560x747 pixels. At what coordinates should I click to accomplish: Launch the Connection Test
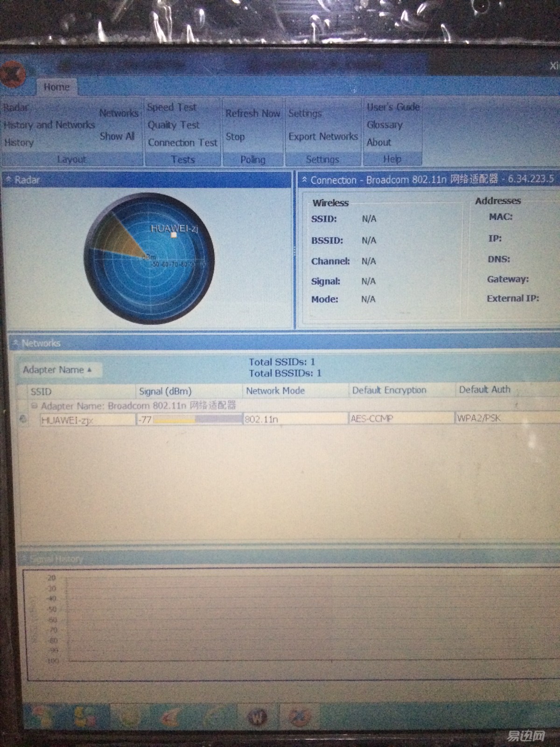coord(182,142)
